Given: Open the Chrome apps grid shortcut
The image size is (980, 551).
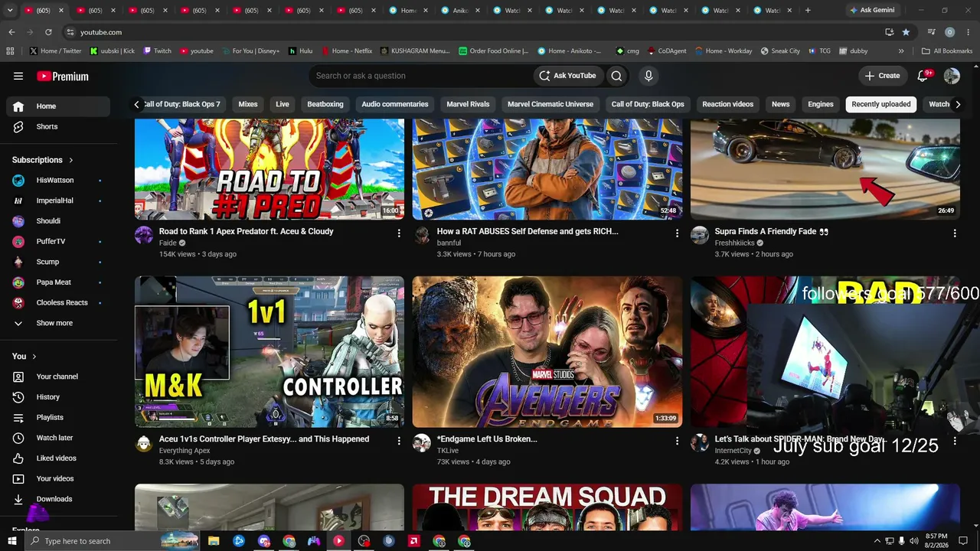Looking at the screenshot, I should tap(10, 51).
